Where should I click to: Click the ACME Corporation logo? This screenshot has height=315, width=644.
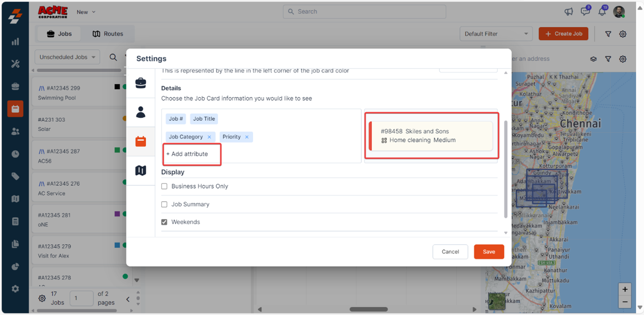point(53,12)
